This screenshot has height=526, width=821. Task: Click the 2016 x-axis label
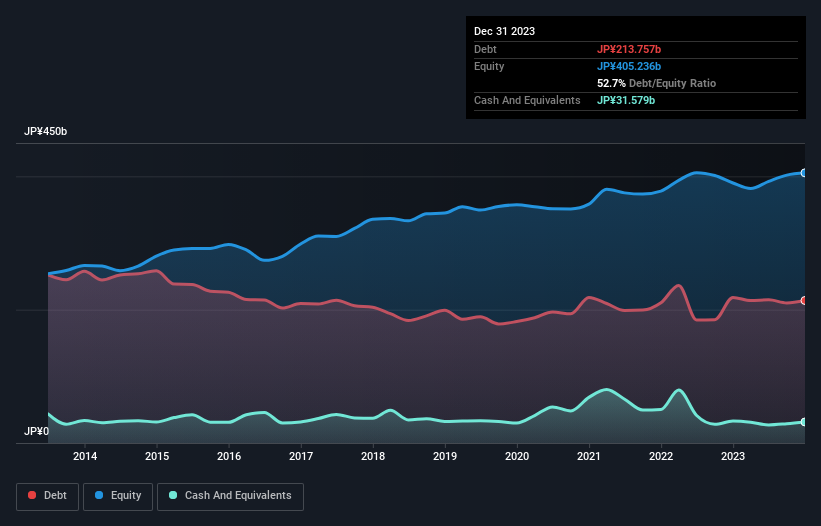click(229, 456)
